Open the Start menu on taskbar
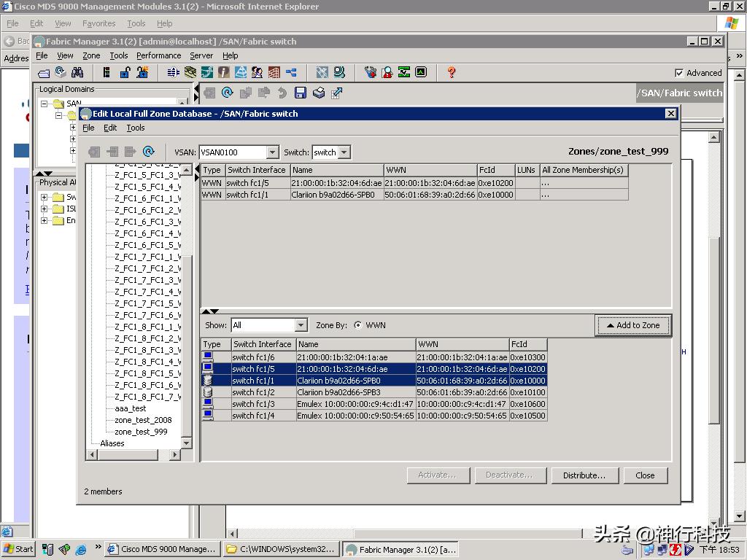This screenshot has width=747, height=560. point(18,549)
